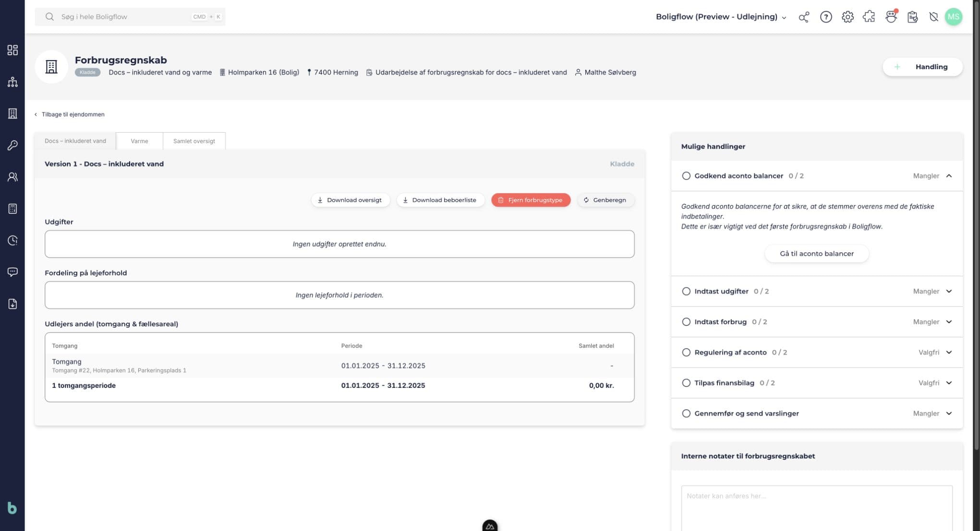Open the tenants people sidebar icon

click(12, 177)
